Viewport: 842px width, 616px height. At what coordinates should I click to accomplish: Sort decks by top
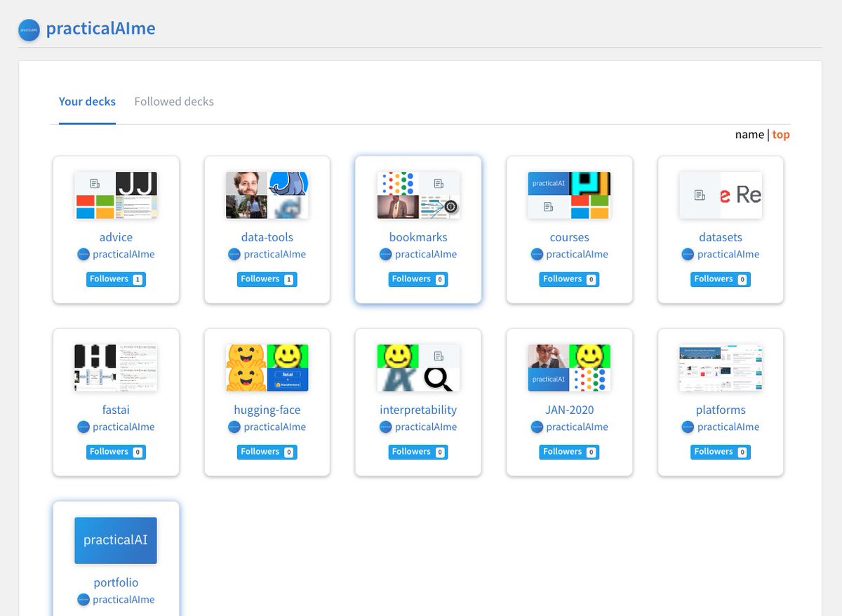click(781, 135)
